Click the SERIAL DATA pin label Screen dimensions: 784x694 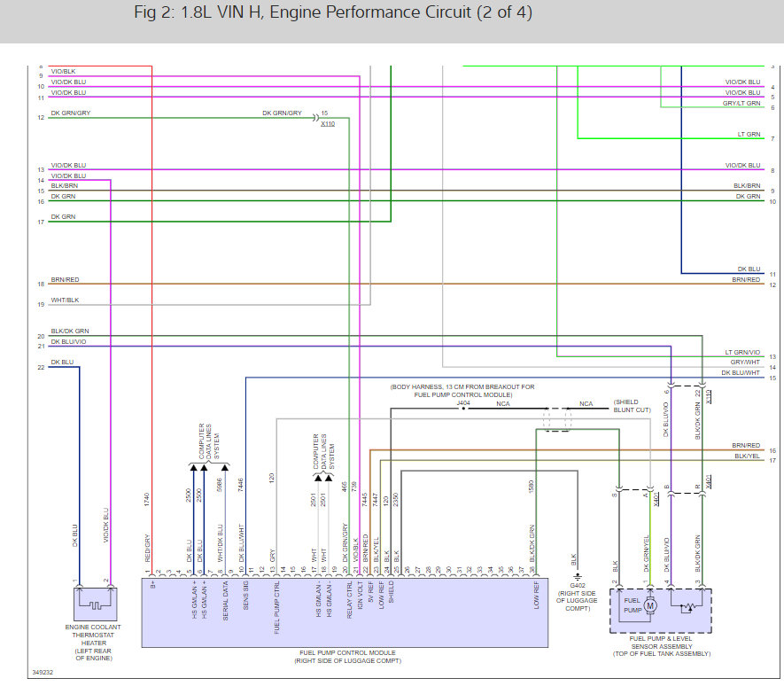[226, 601]
